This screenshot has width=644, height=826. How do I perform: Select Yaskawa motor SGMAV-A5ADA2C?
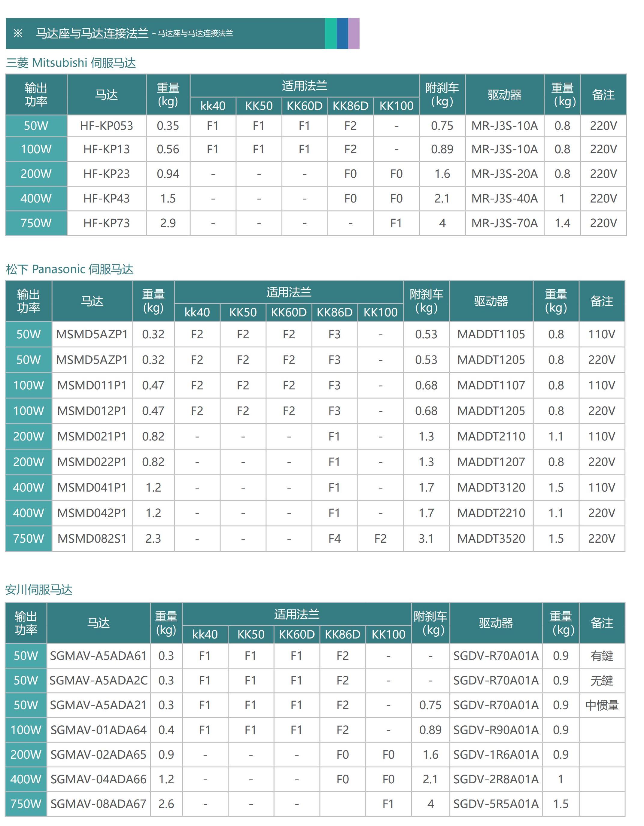coord(98,680)
